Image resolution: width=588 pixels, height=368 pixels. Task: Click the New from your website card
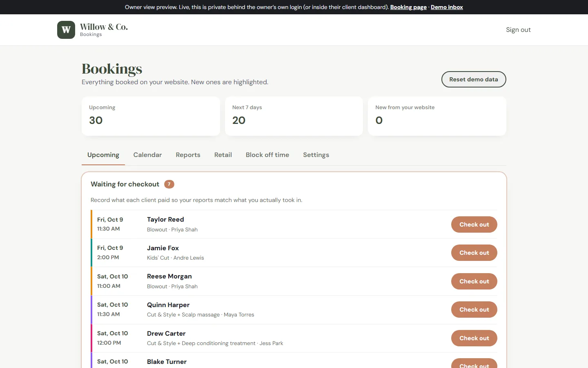(437, 116)
